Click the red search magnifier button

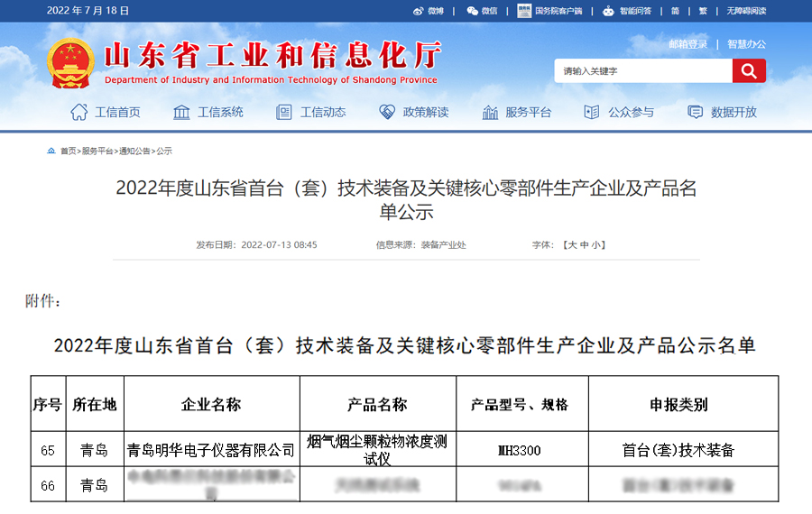749,71
